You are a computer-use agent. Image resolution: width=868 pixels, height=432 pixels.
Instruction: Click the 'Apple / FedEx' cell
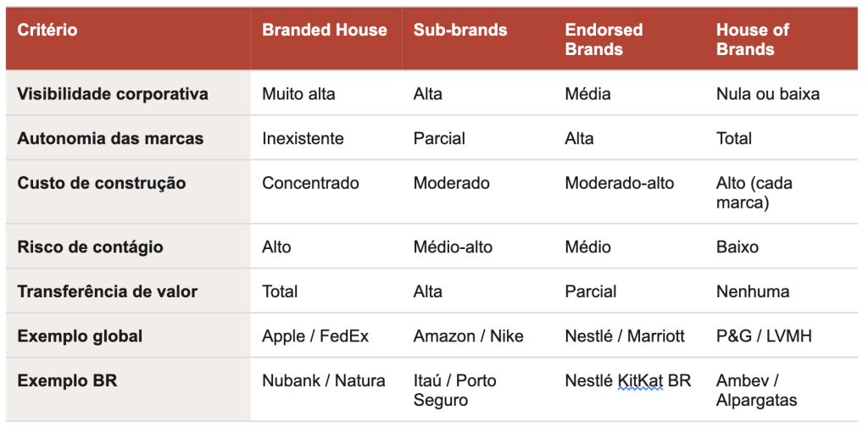tap(315, 336)
